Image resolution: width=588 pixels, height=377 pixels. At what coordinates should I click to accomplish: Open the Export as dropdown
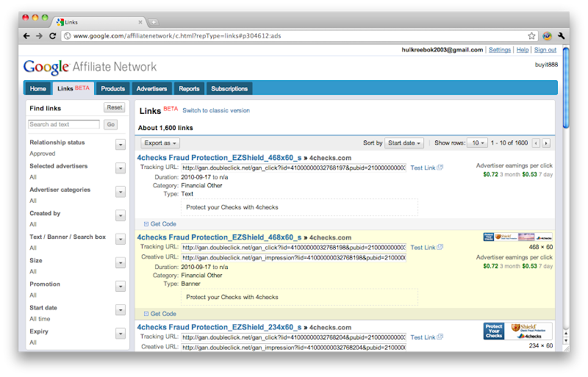[x=160, y=143]
